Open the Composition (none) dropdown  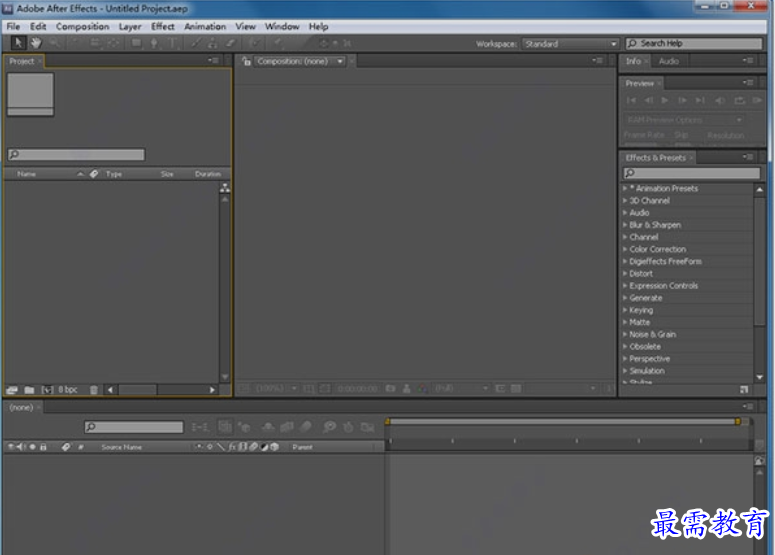coord(300,61)
